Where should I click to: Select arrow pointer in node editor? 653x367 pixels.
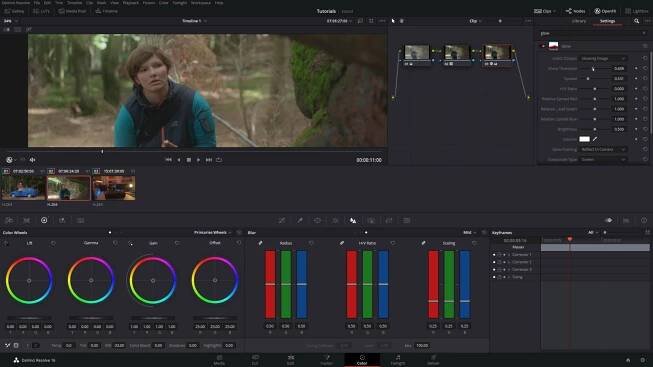coord(393,21)
